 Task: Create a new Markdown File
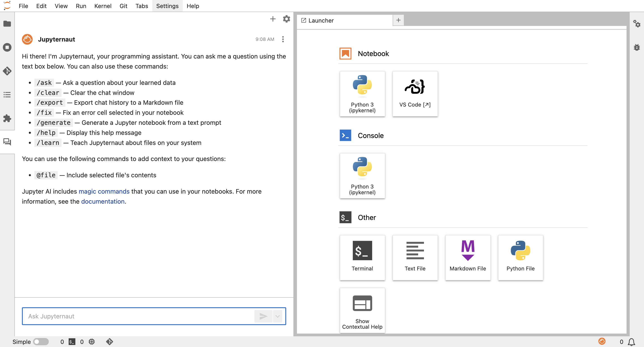468,258
